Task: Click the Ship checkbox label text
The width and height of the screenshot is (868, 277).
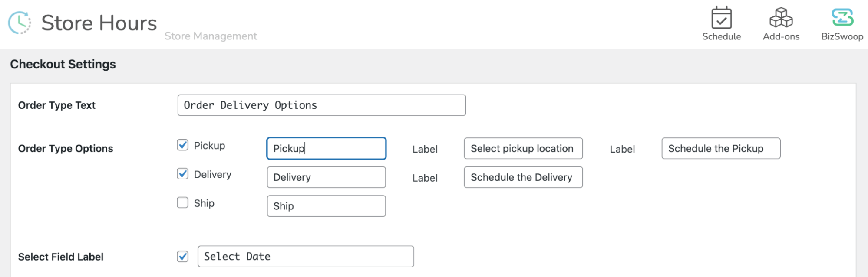Action: point(204,203)
